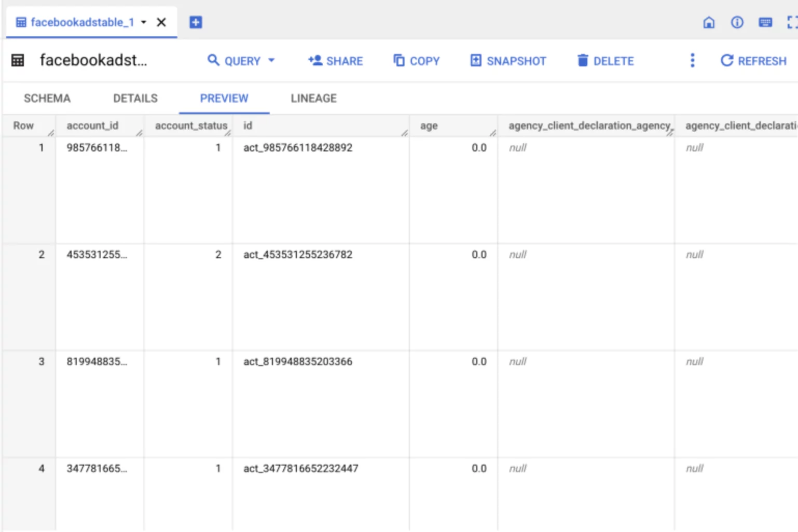Create a SNAPSHOT of the table
Image resolution: width=798 pixels, height=532 pixels.
[508, 61]
